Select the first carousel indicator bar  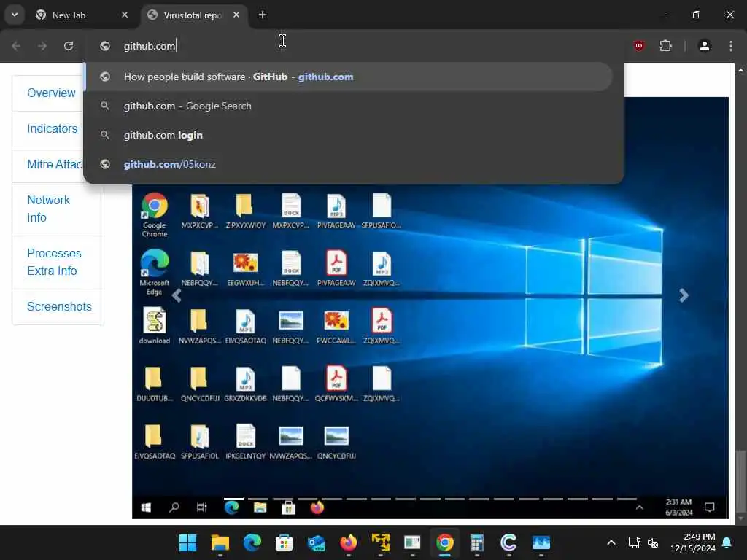pyautogui.click(x=233, y=499)
